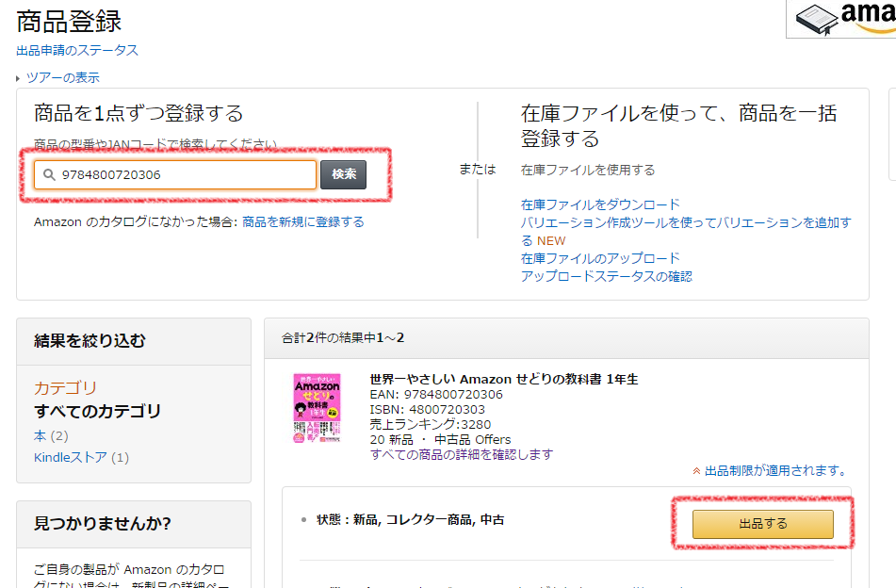Viewport: 896px width, 588px height.
Task: Open すべての商品の詳細を確認します link
Action: (x=462, y=454)
